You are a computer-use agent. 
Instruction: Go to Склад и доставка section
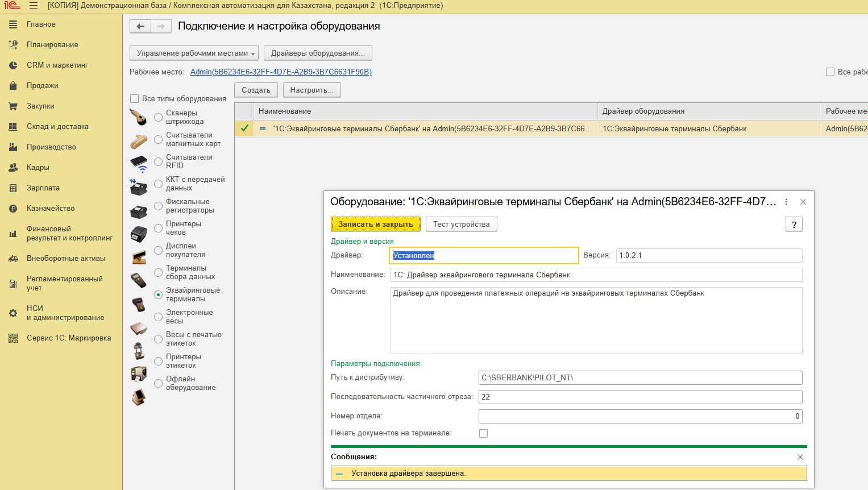[57, 127]
